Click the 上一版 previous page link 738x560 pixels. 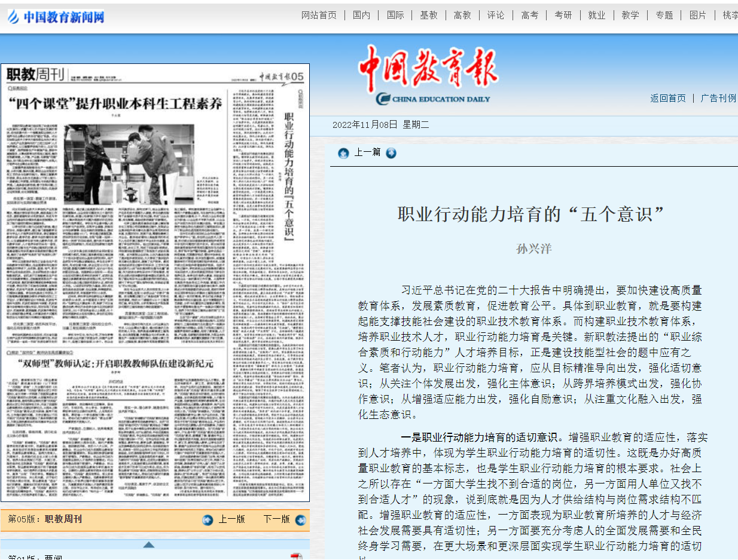231,519
